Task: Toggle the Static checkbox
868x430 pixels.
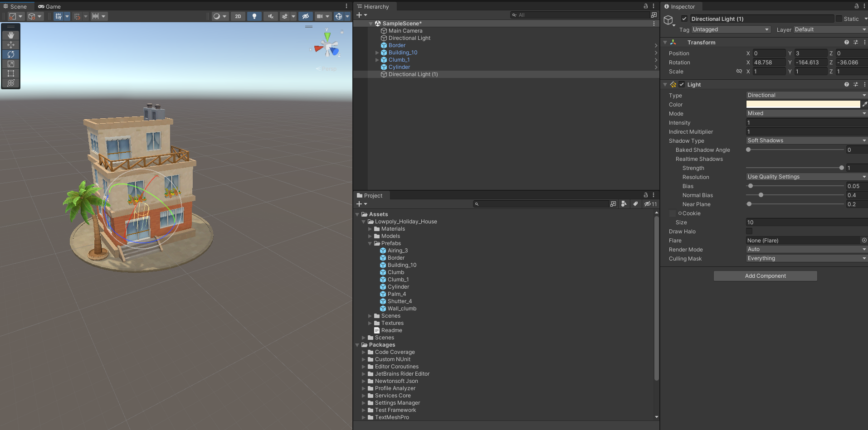Action: tap(839, 19)
